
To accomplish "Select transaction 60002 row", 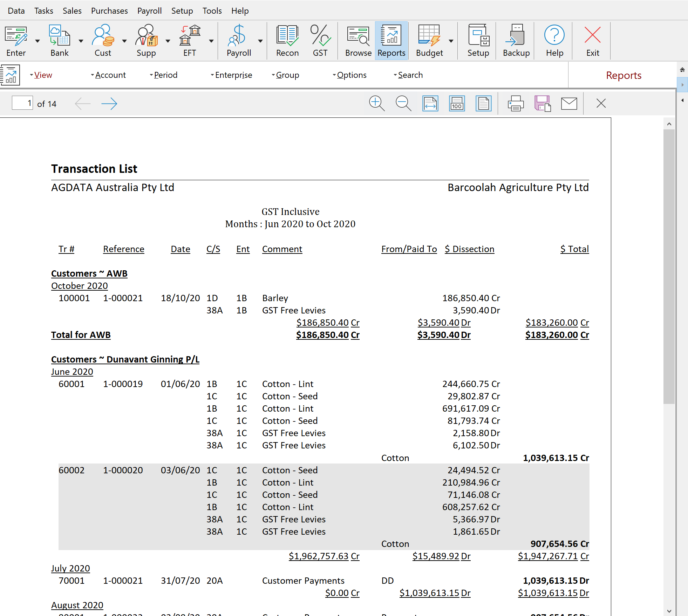I will pos(324,507).
